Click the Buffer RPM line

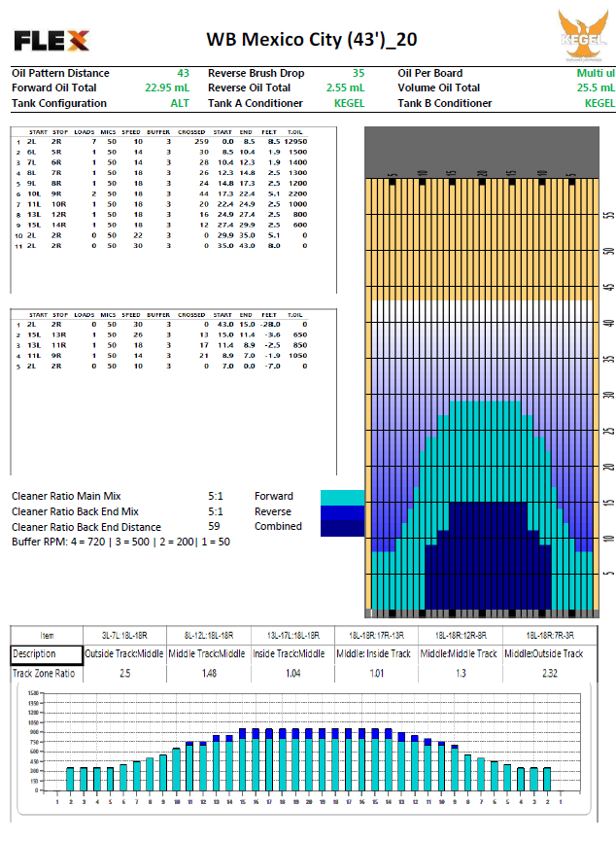click(120, 542)
